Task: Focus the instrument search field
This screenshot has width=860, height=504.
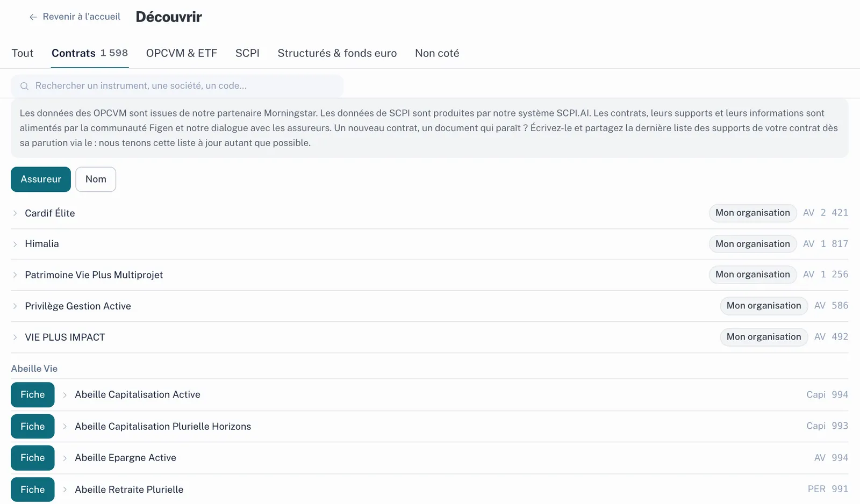Action: pyautogui.click(x=177, y=86)
